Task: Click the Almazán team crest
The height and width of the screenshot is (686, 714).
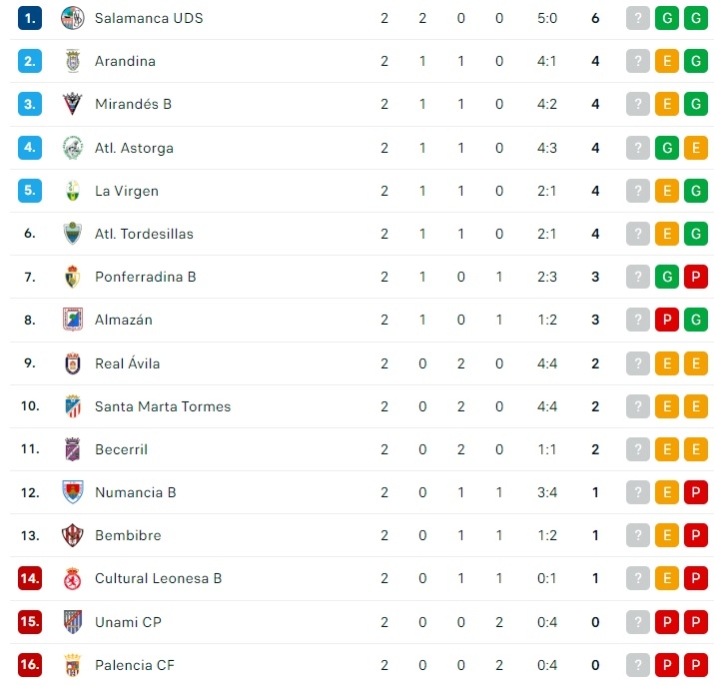Action: 72,320
